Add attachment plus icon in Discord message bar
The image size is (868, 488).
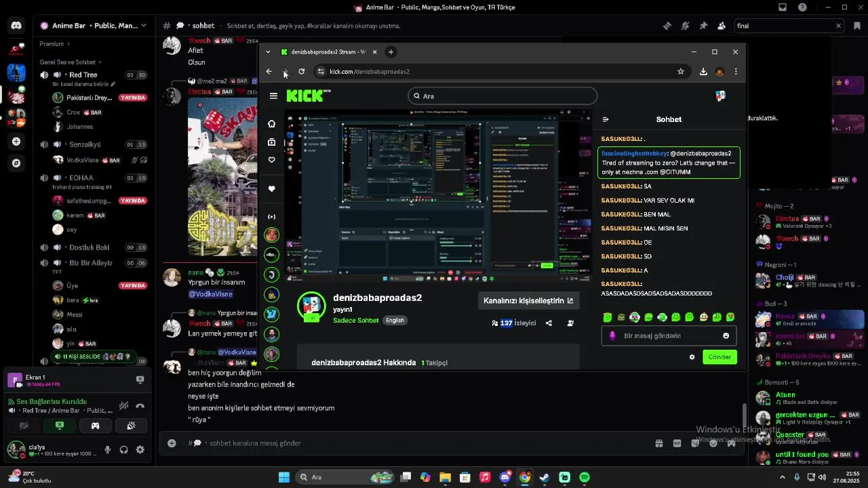pos(172,443)
